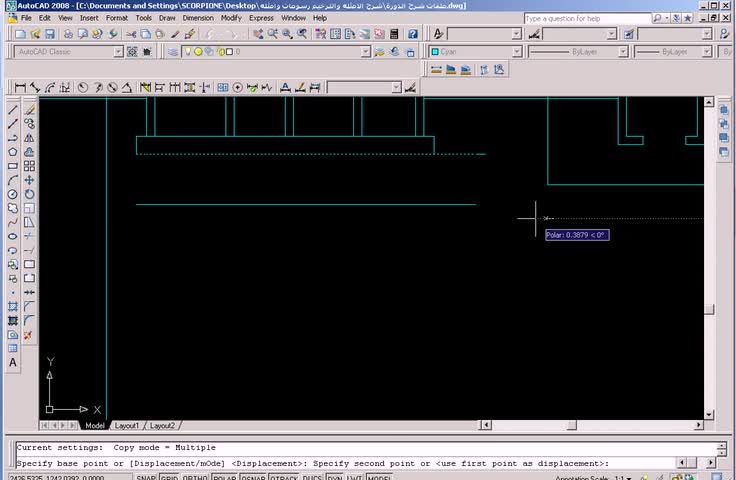Image resolution: width=736 pixels, height=480 pixels.
Task: Open the AutoCAD Classic workspace dropdown
Action: pyautogui.click(x=118, y=51)
